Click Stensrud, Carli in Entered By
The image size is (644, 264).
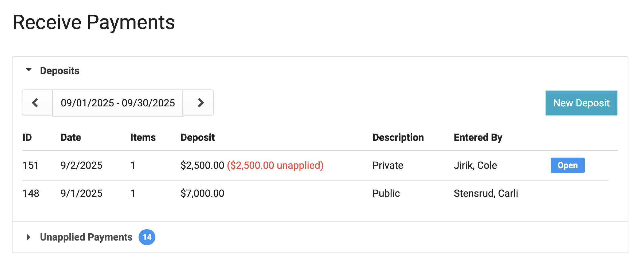486,193
